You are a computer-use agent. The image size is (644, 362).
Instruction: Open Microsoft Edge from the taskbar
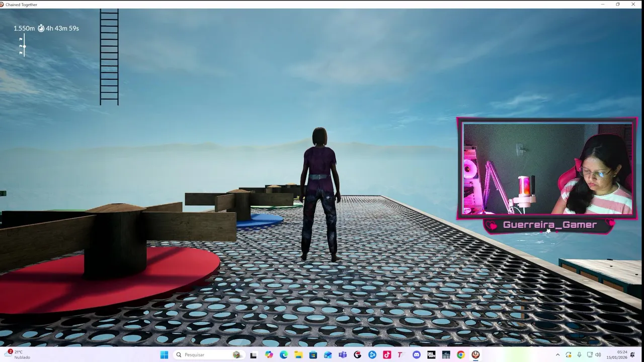[284, 355]
